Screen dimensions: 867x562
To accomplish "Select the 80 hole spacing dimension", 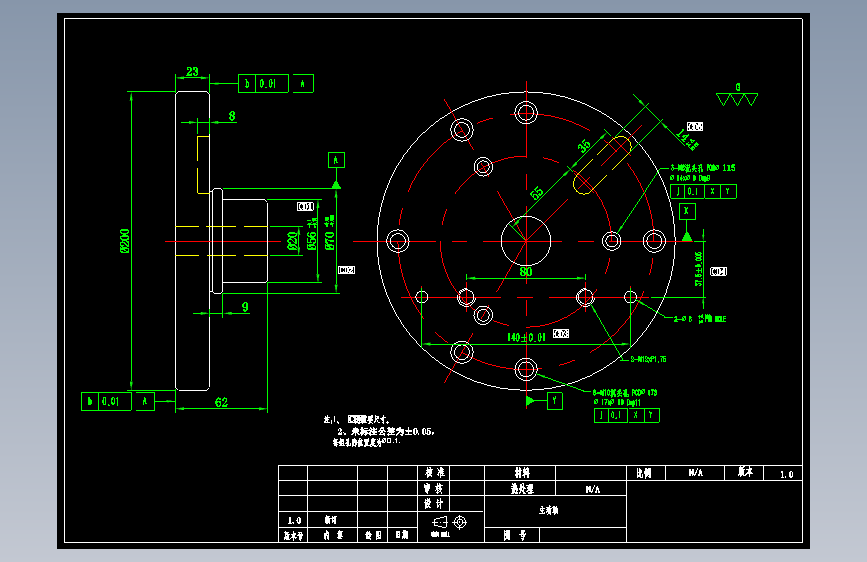I will tap(526, 272).
